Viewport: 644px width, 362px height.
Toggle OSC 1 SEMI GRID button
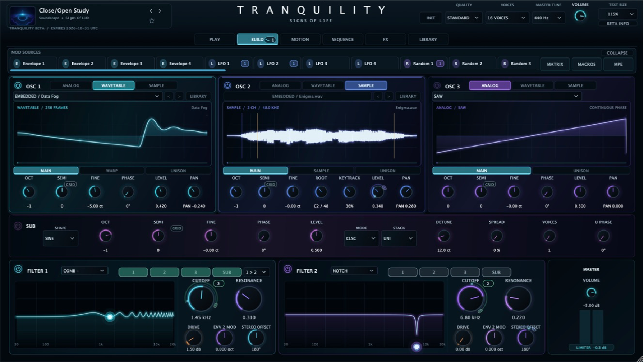click(70, 184)
